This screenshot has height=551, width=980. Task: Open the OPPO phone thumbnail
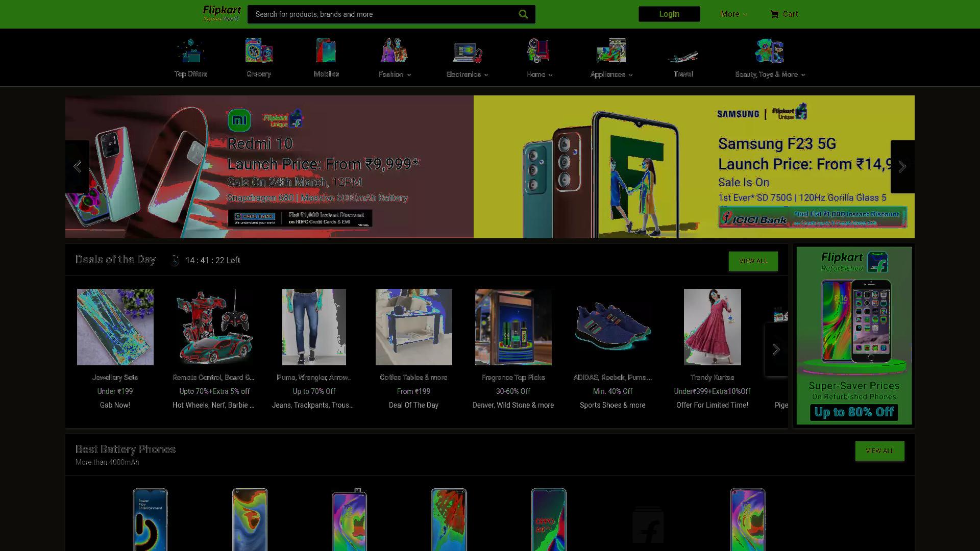[x=549, y=519]
